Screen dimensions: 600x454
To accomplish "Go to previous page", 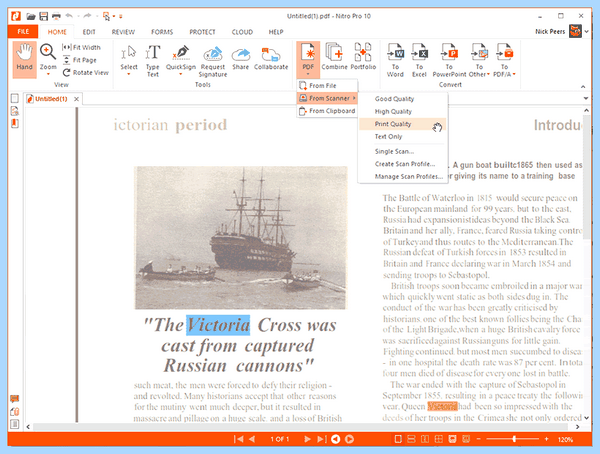I will tap(252, 439).
